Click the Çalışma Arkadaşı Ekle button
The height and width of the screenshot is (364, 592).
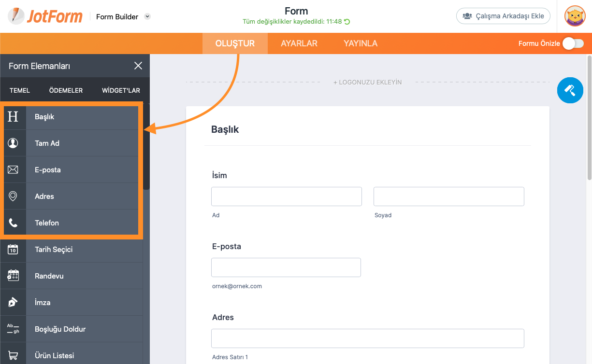coord(503,16)
